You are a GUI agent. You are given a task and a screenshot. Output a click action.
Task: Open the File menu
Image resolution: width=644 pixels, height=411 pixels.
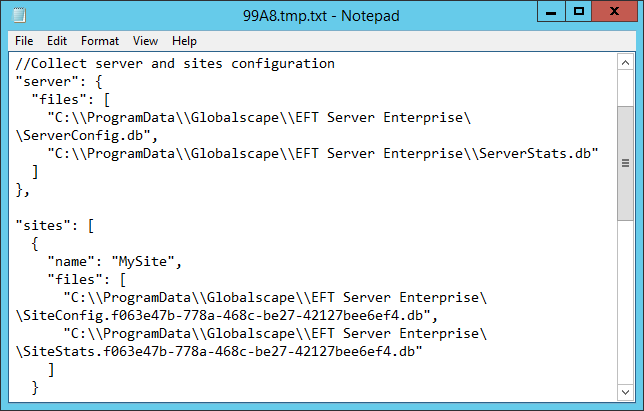[24, 41]
